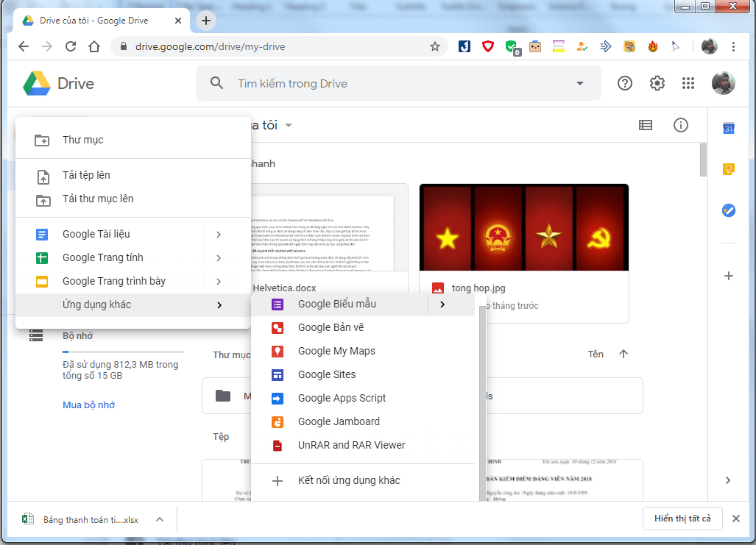This screenshot has height=545, width=756.
Task: Choose Tải thư mục lên
Action: 133,199
